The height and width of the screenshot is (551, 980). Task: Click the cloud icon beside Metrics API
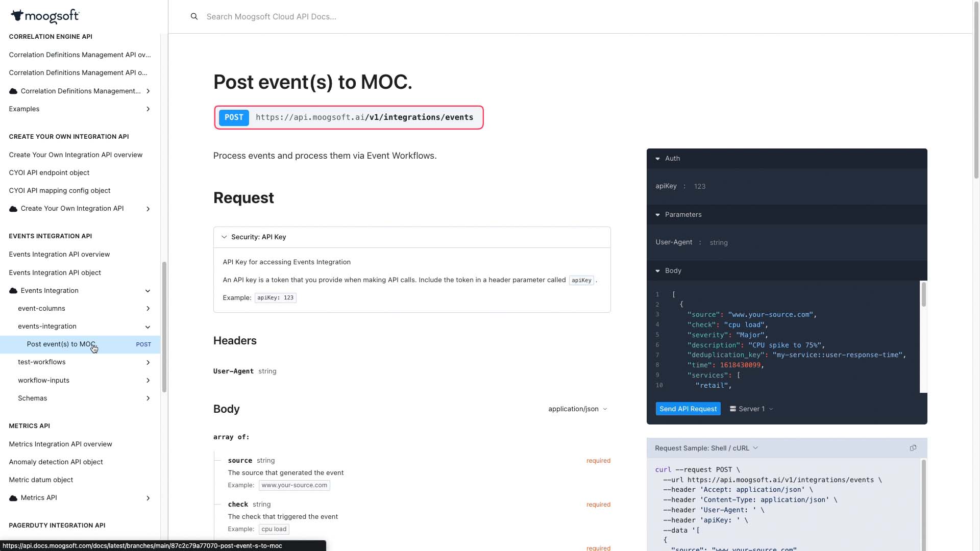13,498
